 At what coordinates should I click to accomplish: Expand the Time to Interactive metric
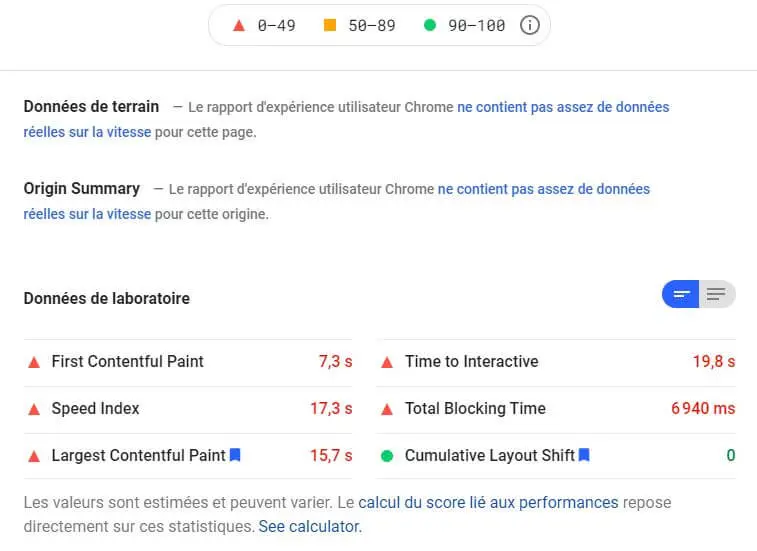click(x=556, y=362)
